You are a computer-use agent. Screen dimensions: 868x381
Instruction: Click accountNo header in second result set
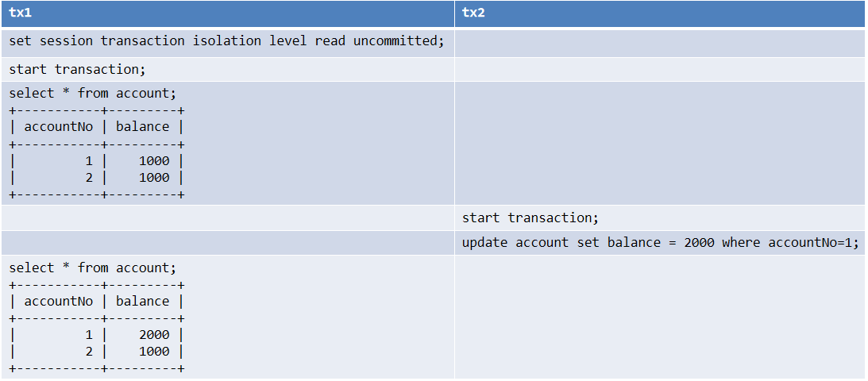click(59, 301)
